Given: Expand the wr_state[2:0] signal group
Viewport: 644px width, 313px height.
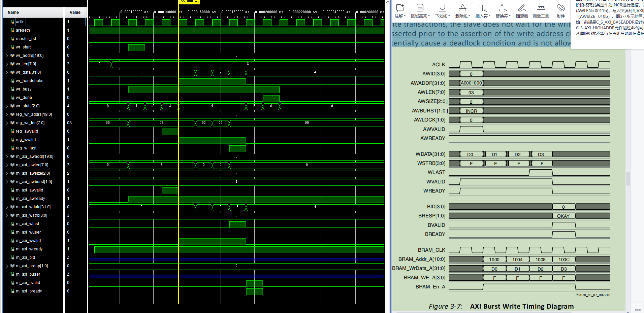Looking at the screenshot, I should tap(7, 106).
